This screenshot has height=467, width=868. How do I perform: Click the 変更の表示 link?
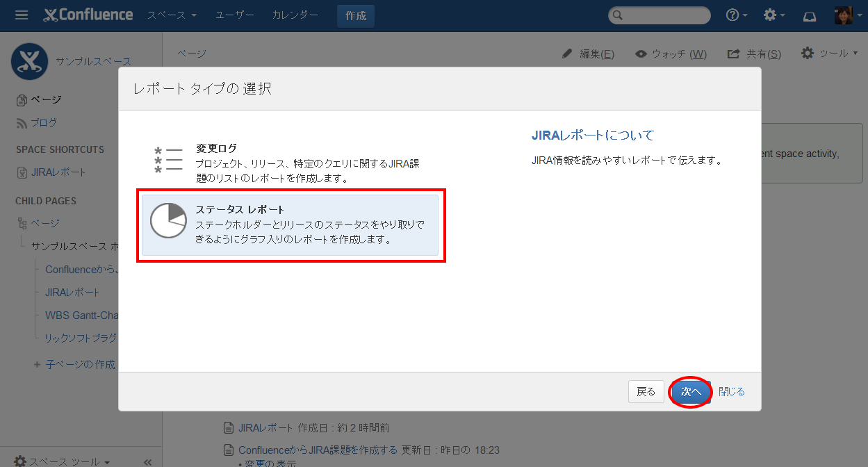point(270,464)
